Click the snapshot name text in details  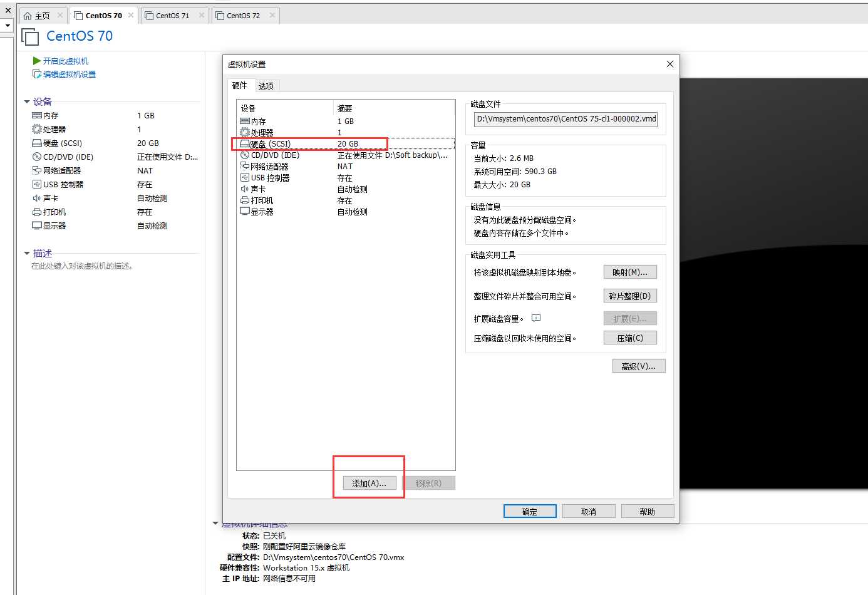pos(304,546)
